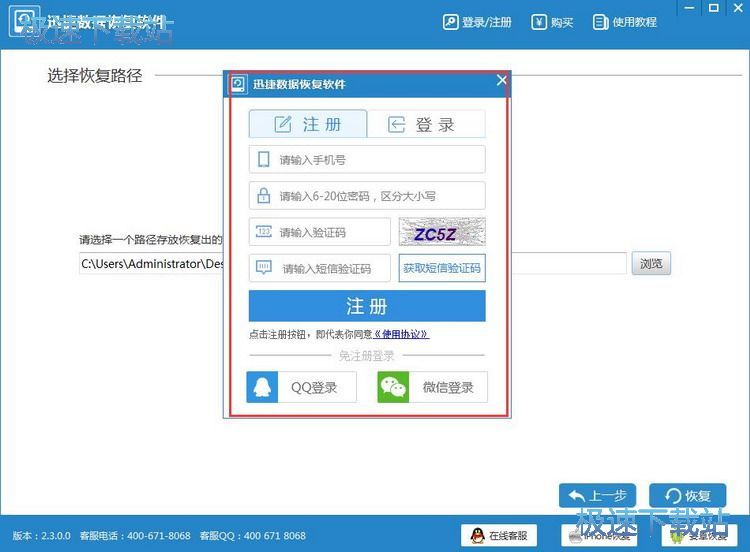Image resolution: width=750 pixels, height=552 pixels.
Task: Open the 使用教程 tutorial link
Action: click(x=625, y=22)
